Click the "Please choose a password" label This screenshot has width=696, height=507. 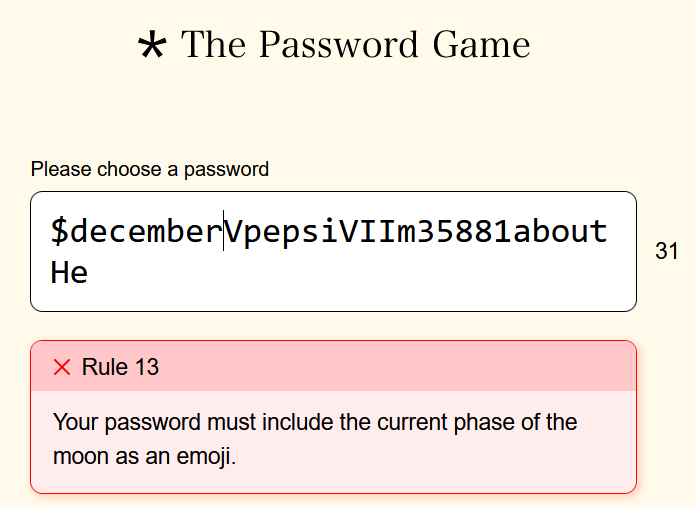[x=150, y=169]
